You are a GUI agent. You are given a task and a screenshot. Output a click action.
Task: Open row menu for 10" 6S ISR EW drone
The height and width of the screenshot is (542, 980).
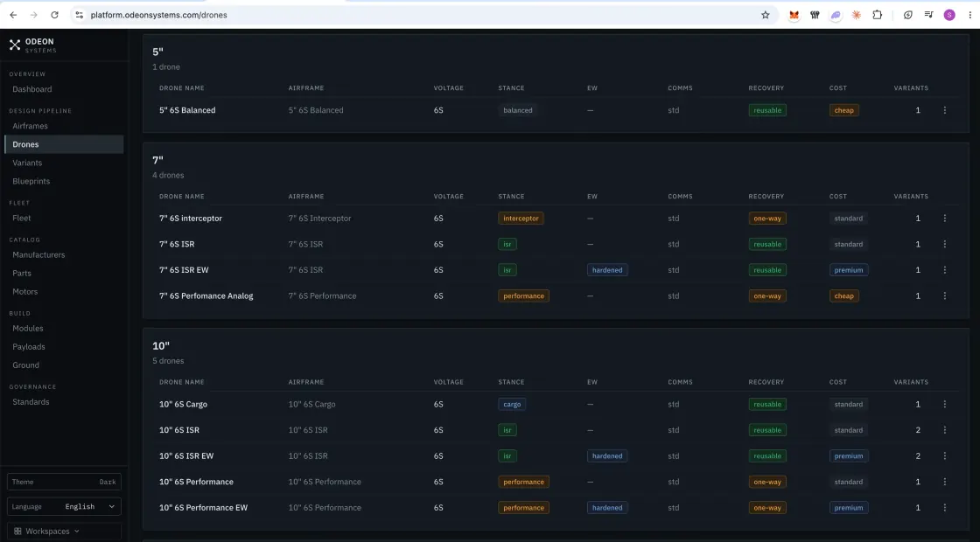pos(944,455)
